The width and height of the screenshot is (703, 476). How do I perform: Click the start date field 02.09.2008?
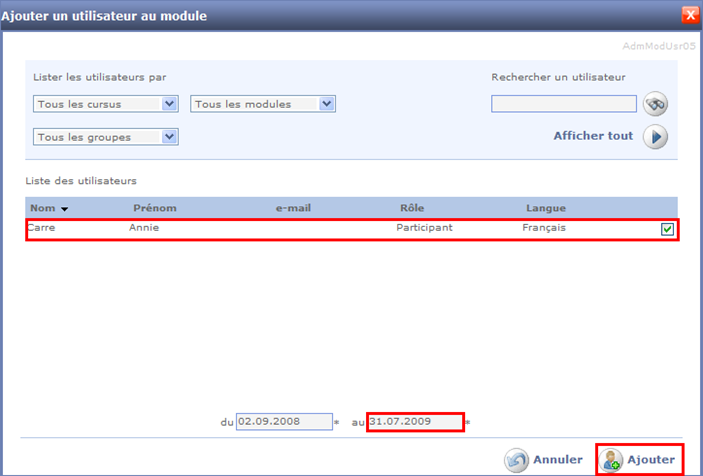[283, 422]
